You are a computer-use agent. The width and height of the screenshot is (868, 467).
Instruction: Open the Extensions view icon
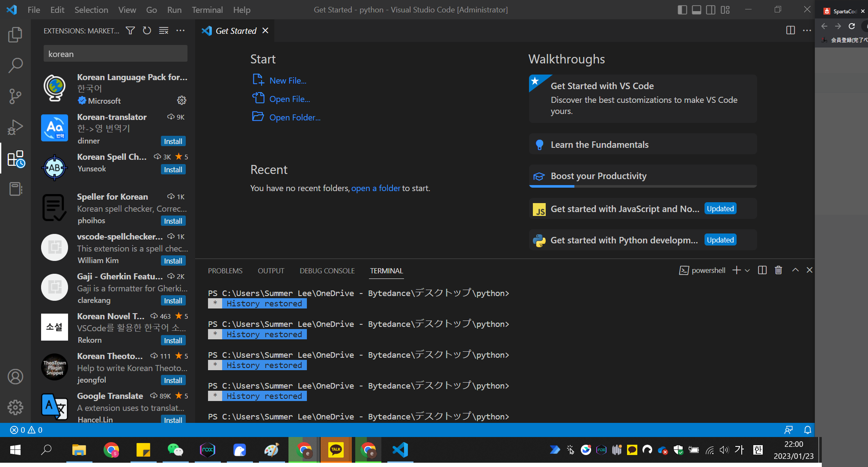click(16, 159)
